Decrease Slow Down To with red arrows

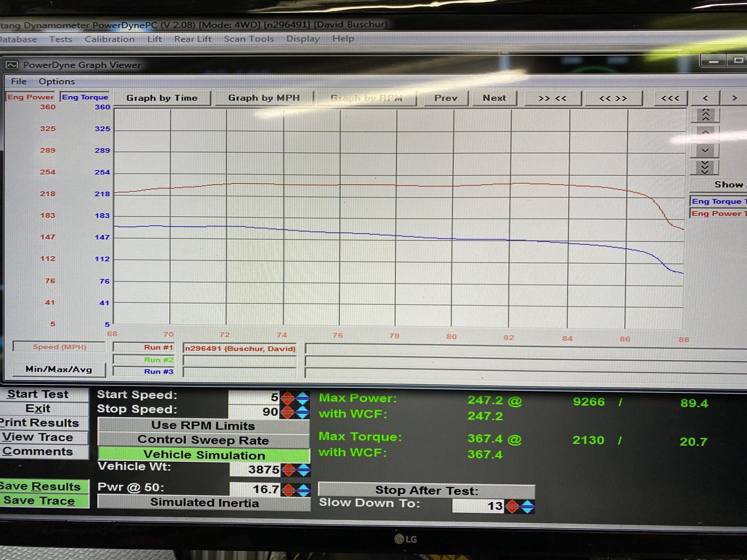pyautogui.click(x=512, y=506)
